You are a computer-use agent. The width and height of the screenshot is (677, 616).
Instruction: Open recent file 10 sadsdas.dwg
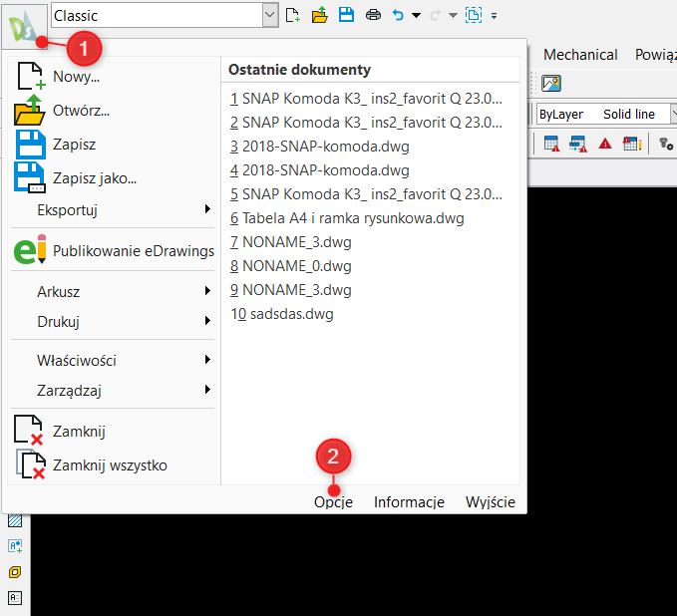pos(282,314)
